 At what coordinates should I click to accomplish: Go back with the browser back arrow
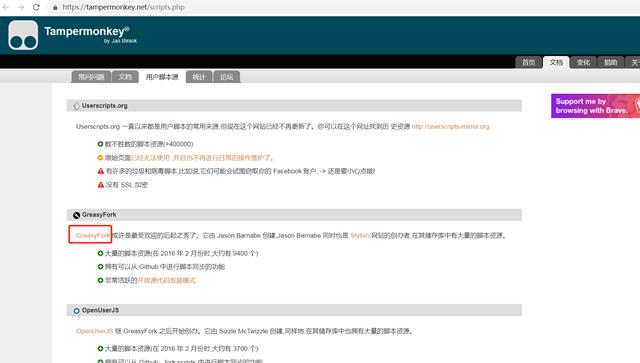point(5,7)
